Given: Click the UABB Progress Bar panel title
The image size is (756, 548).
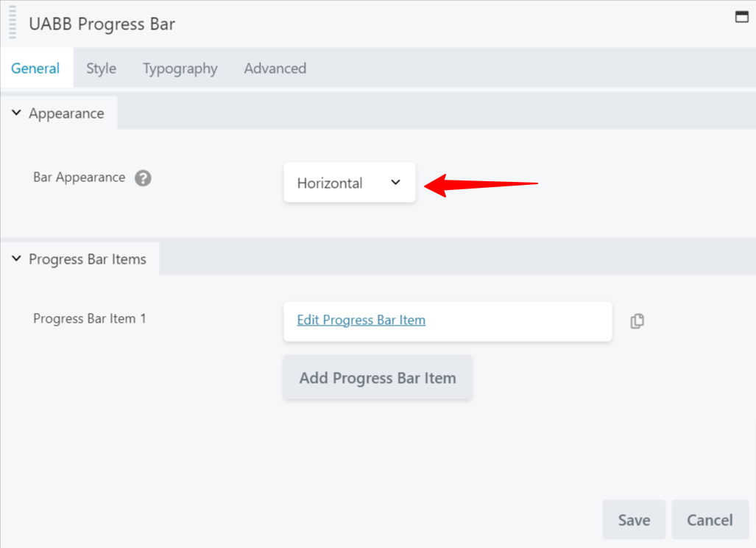Looking at the screenshot, I should [x=102, y=24].
